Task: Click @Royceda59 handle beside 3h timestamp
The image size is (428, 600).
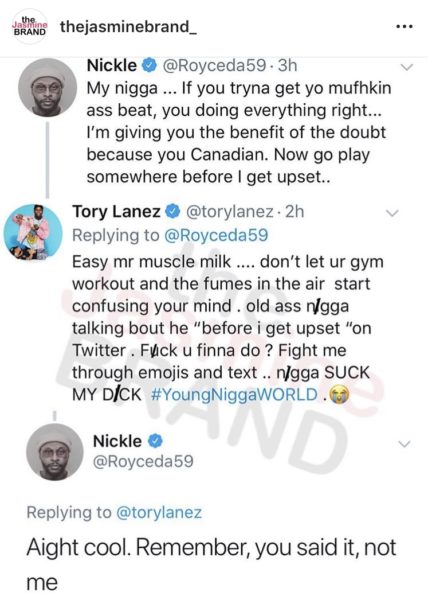Action: [x=214, y=65]
